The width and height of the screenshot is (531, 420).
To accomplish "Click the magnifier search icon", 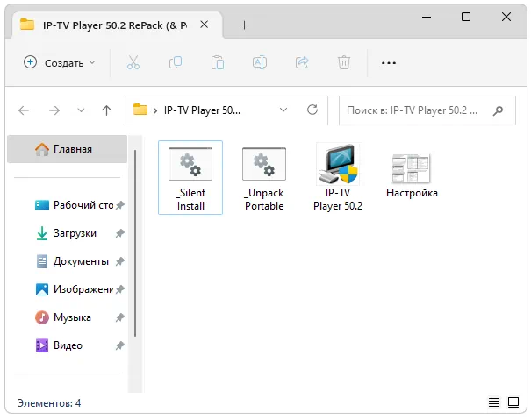I will click(498, 110).
